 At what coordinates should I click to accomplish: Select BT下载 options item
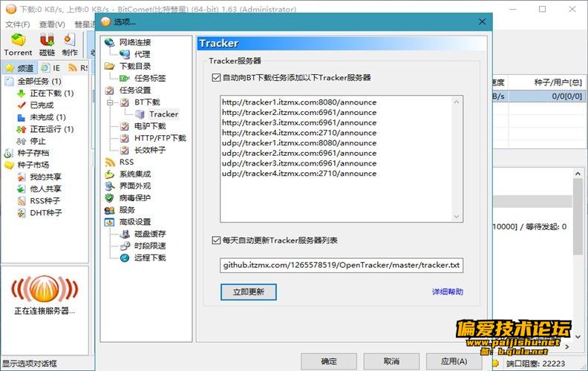point(147,102)
